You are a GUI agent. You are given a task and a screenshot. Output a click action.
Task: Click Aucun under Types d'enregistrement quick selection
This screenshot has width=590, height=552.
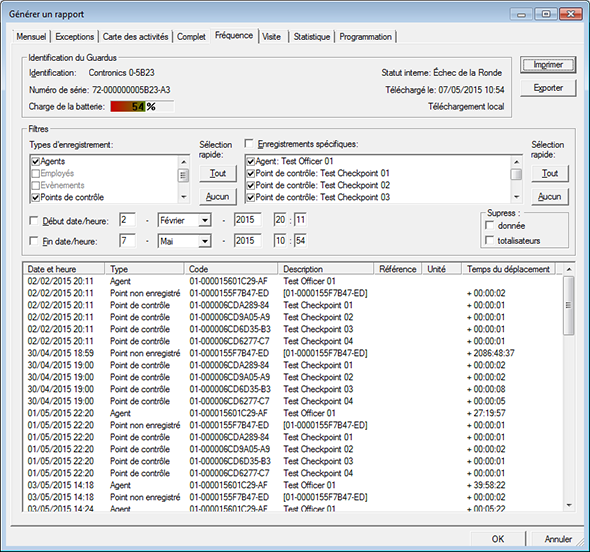coord(217,196)
